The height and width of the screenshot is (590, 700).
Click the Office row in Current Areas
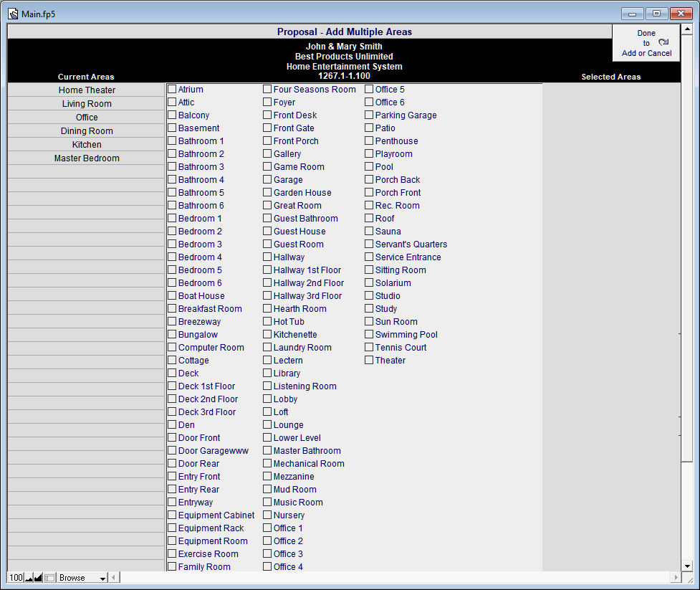pyautogui.click(x=86, y=117)
